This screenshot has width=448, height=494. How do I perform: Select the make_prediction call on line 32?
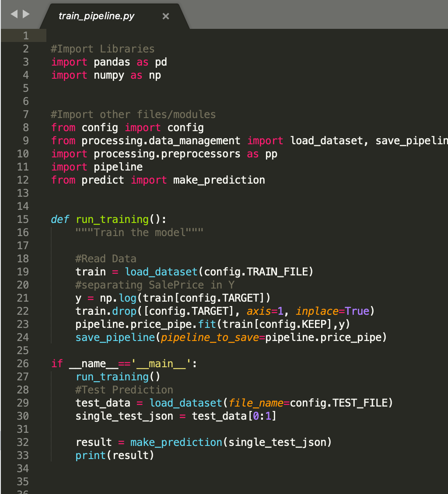[176, 442]
